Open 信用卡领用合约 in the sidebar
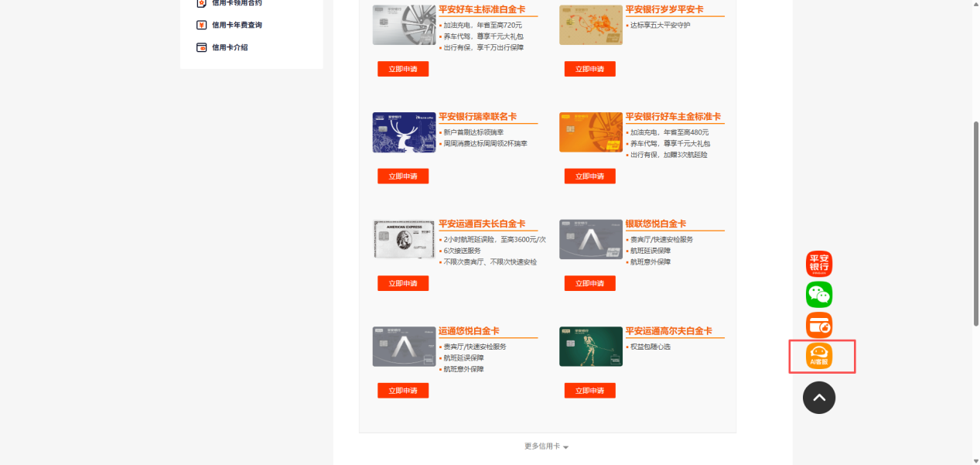Image resolution: width=980 pixels, height=465 pixels. pos(237,3)
